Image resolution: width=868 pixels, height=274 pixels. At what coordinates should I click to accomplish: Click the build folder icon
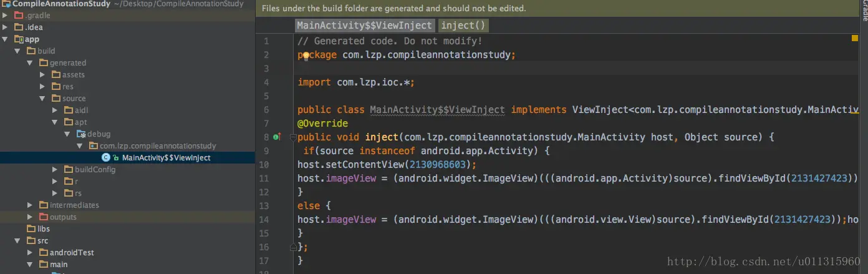31,51
